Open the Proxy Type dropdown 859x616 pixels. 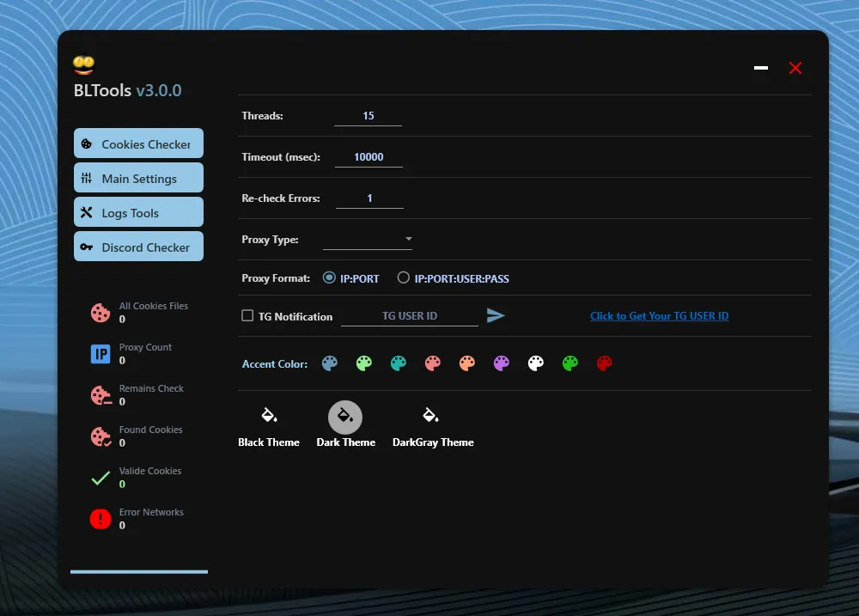coord(408,240)
